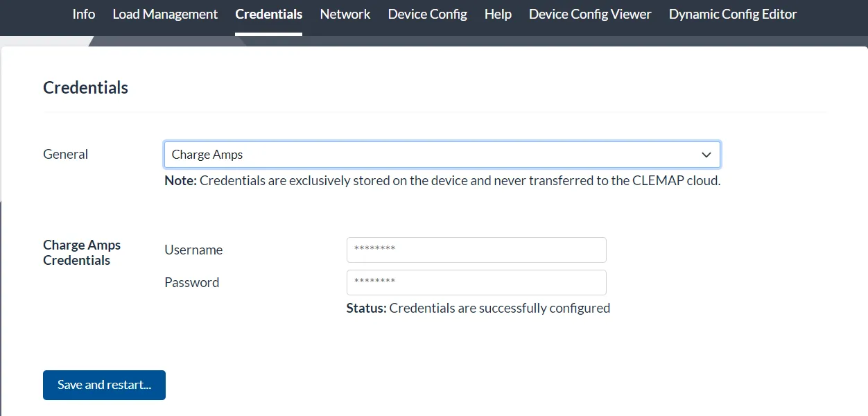Open the Dynamic Config Editor tab
868x416 pixels.
[733, 14]
